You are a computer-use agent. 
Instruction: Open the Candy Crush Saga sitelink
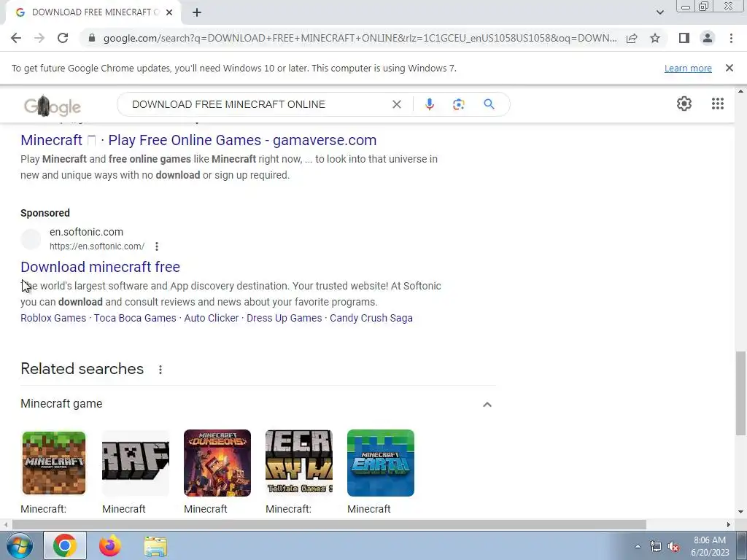[371, 318]
